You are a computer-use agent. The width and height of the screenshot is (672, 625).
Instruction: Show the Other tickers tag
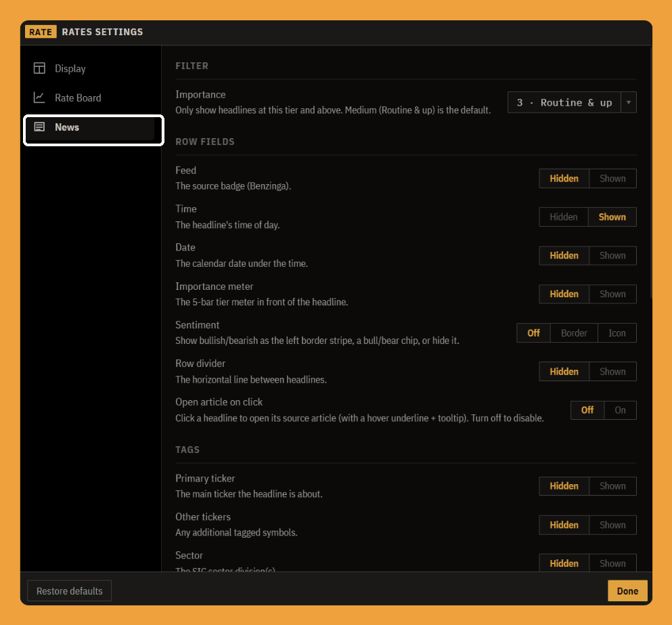612,525
